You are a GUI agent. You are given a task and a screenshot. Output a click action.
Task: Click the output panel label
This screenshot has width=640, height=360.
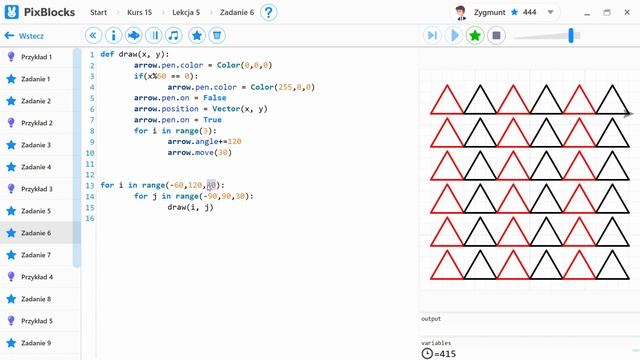[x=431, y=319]
